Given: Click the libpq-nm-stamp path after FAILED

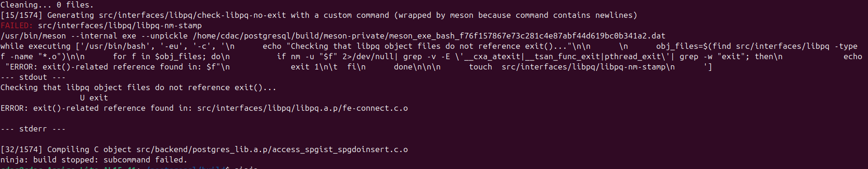Looking at the screenshot, I should coord(120,25).
